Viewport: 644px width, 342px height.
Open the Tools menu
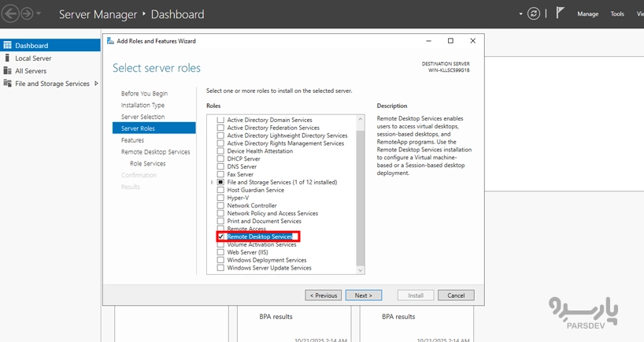(x=617, y=14)
